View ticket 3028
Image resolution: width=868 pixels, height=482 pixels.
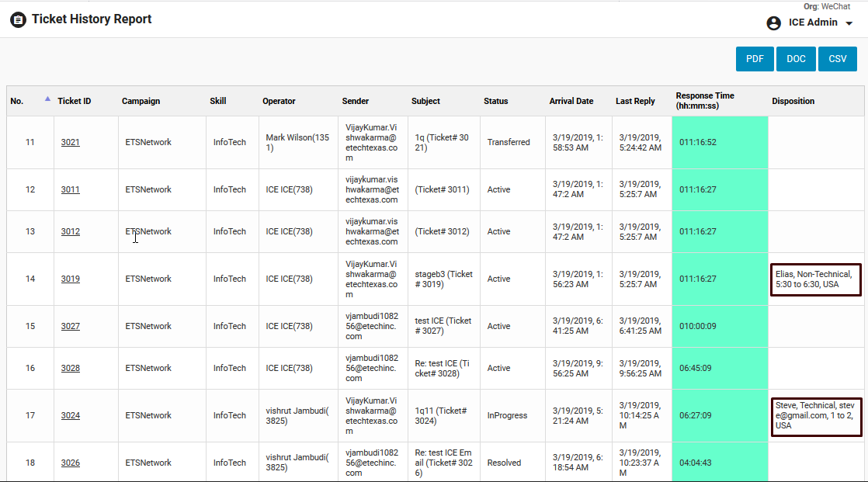click(x=71, y=368)
